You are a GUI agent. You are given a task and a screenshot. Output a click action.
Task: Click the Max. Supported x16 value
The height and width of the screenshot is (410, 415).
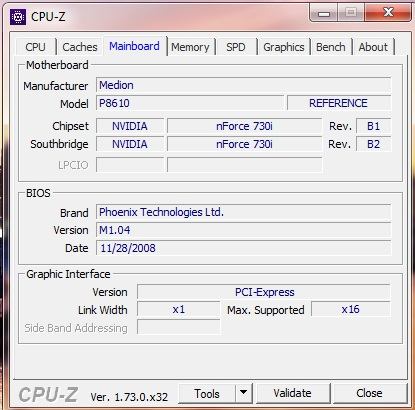pyautogui.click(x=351, y=309)
